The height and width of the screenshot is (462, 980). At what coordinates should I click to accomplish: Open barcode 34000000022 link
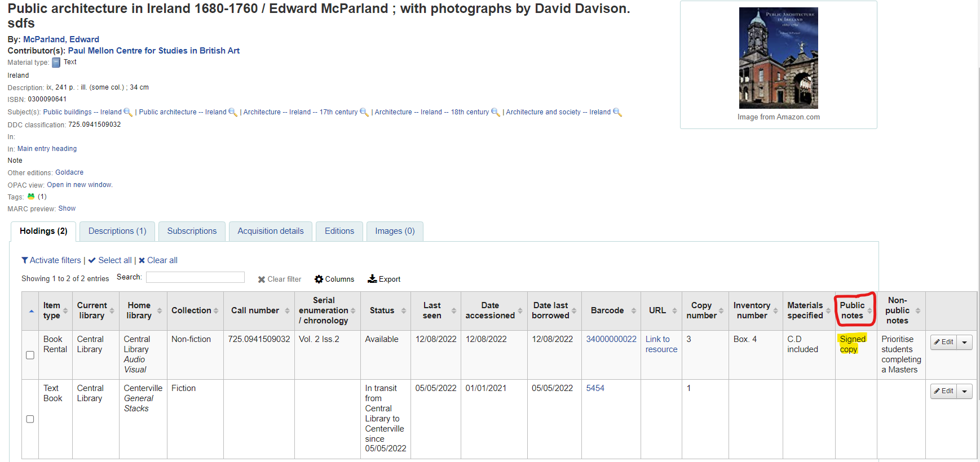coord(611,339)
